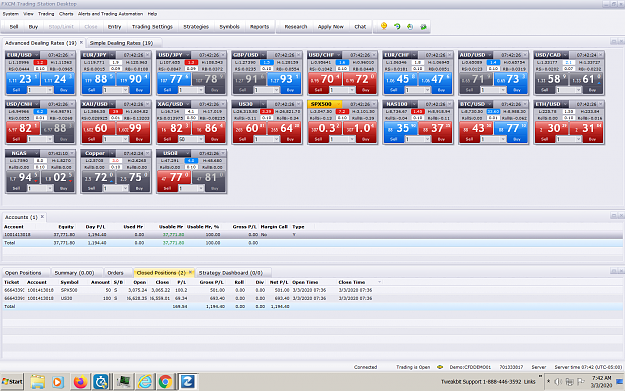The width and height of the screenshot is (625, 391).
Task: Click the Entry toolbar button
Action: [x=114, y=27]
